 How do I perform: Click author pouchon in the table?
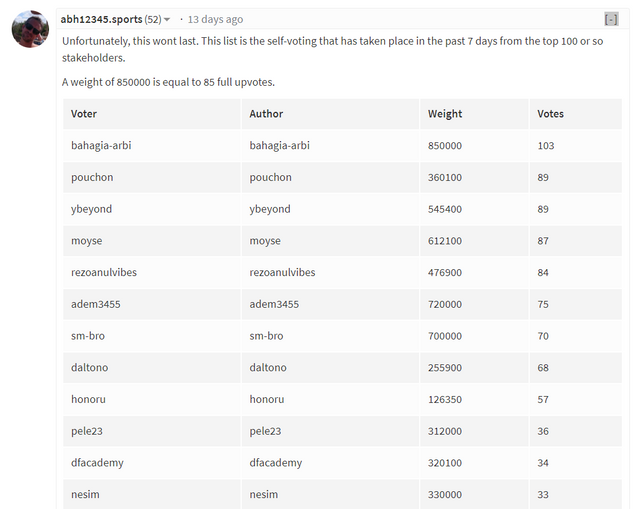[x=271, y=177]
